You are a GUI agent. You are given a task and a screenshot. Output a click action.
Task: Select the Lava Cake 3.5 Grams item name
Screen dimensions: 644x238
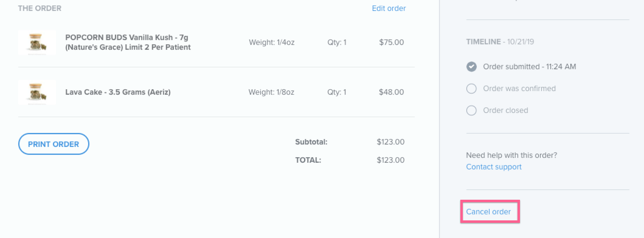118,92
